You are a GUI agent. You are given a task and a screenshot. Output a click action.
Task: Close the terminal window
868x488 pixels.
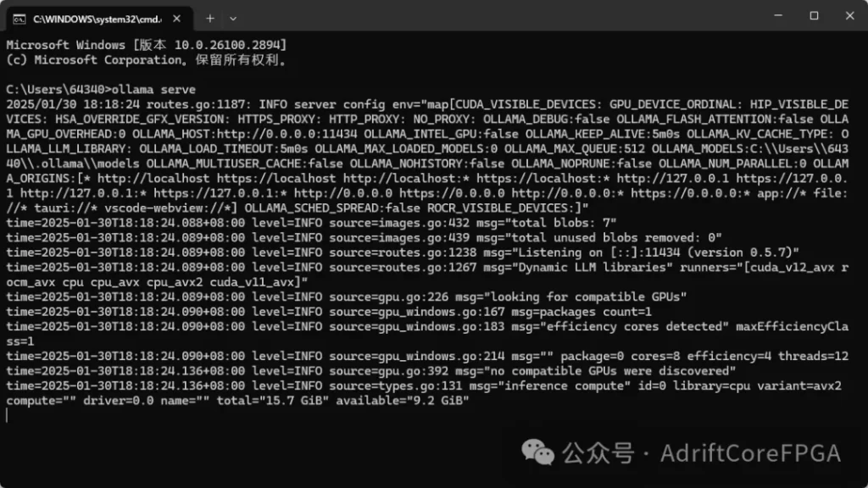[x=849, y=15]
